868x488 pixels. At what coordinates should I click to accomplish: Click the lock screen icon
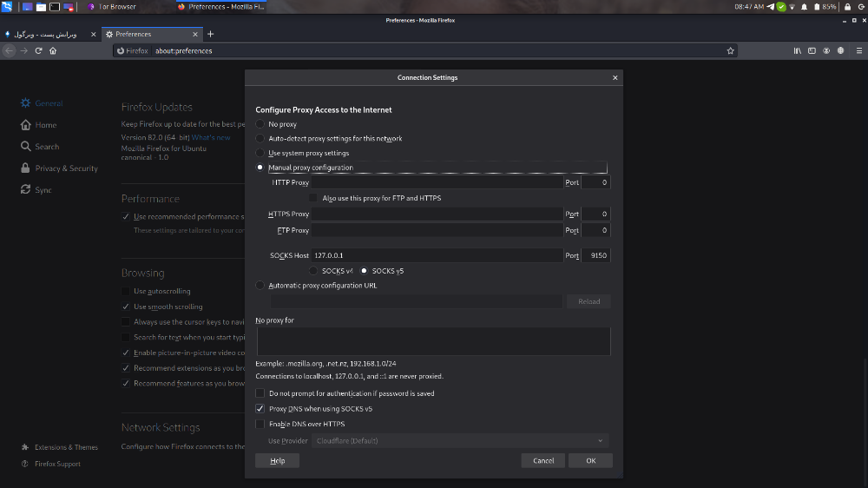tap(847, 7)
